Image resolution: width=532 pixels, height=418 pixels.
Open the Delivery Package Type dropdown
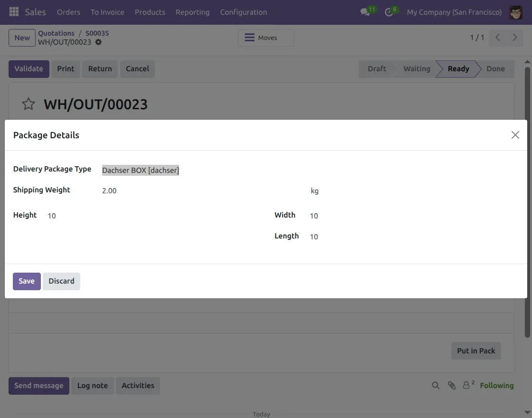pyautogui.click(x=141, y=171)
